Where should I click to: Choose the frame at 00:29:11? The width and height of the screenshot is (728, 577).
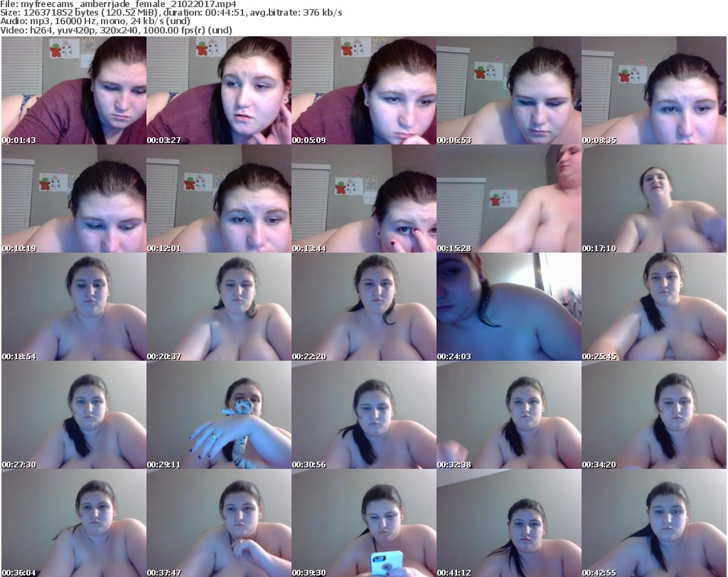click(219, 415)
